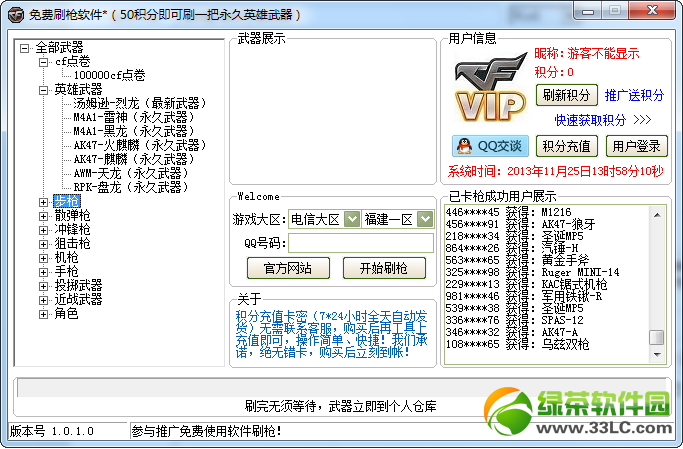Collapse the 英雄武器 tree node
Screen dimensions: 683x449
[44, 89]
